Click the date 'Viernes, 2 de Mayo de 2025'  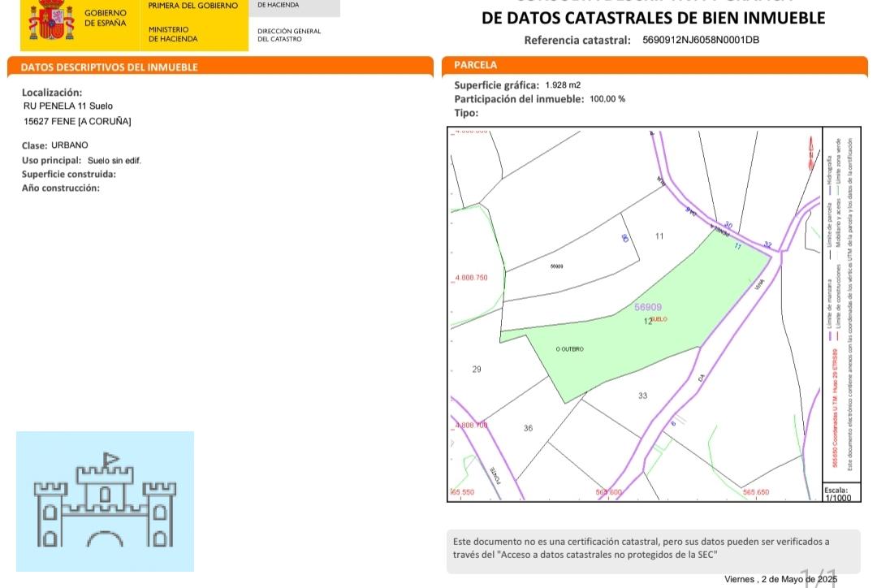point(781,579)
